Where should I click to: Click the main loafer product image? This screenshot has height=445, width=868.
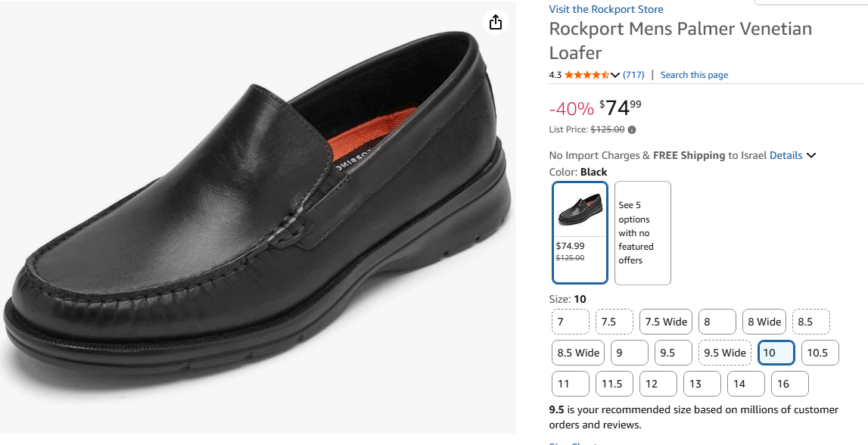click(x=257, y=219)
